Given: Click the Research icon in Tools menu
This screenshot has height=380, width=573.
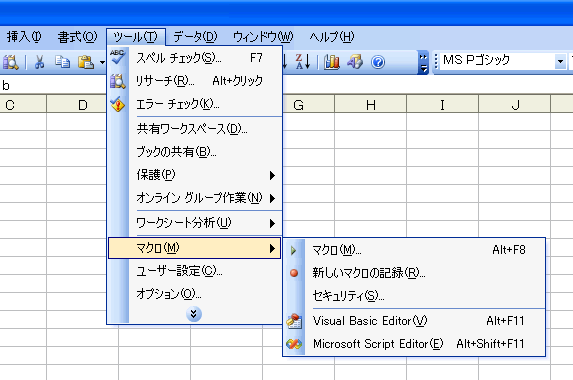Looking at the screenshot, I should point(118,81).
